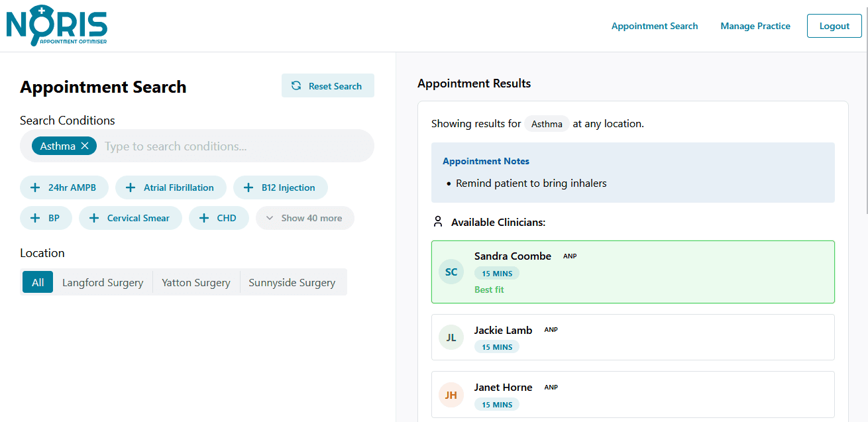Choose Sunnyside Surgery location
This screenshot has height=422, width=868.
point(292,282)
